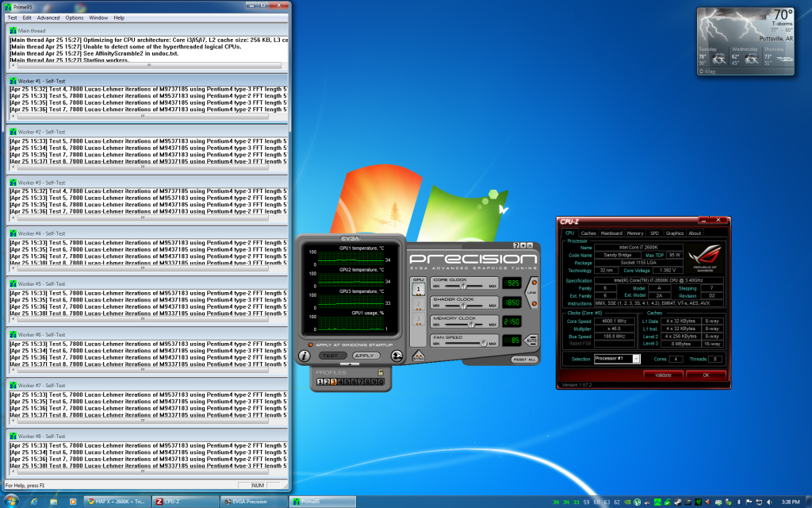Click Worker #5 Self-Test window icon
This screenshot has width=812, height=508.
[x=13, y=283]
